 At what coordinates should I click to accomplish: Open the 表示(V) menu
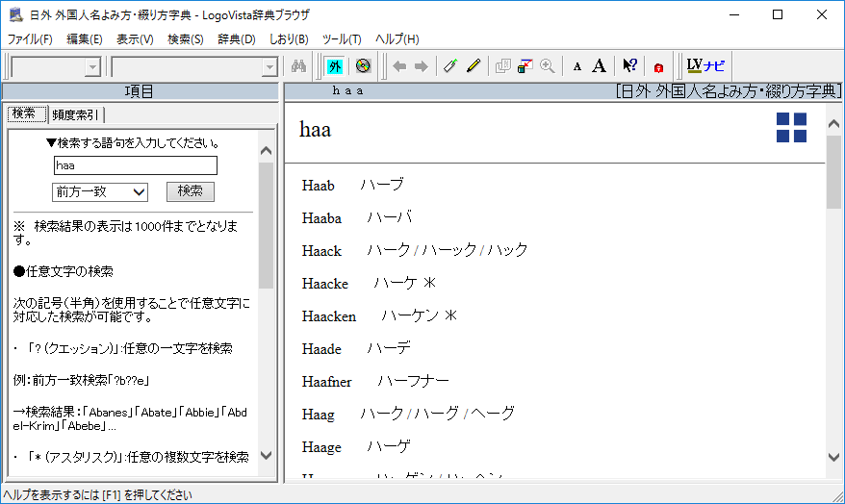[x=135, y=38]
